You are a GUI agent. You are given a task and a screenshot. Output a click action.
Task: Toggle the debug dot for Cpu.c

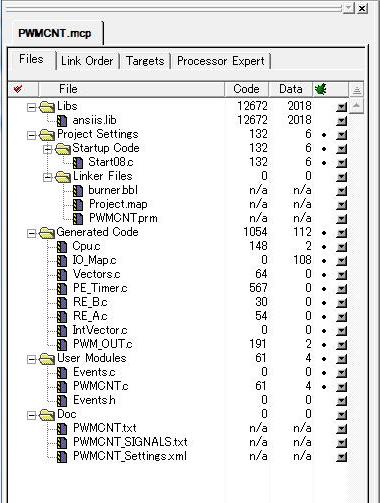click(324, 247)
